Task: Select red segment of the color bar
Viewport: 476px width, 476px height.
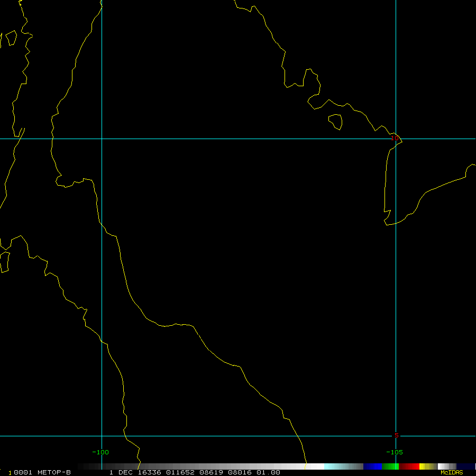Action: (x=409, y=466)
